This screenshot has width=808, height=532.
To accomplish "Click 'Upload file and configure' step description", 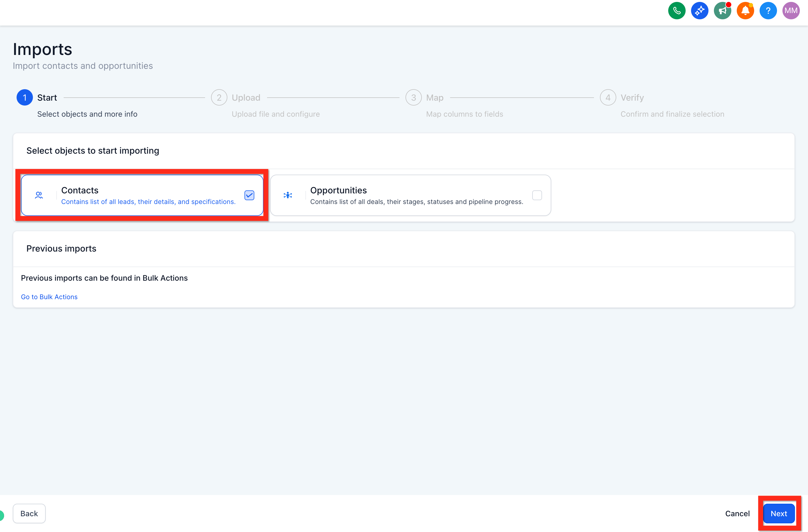I will (x=276, y=114).
